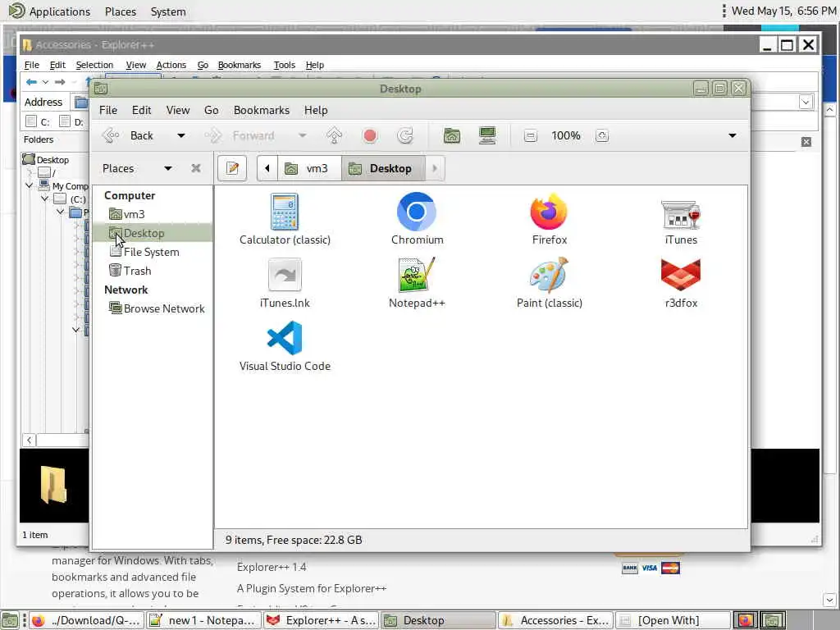Collapse the (C:) drive tree node

point(44,199)
